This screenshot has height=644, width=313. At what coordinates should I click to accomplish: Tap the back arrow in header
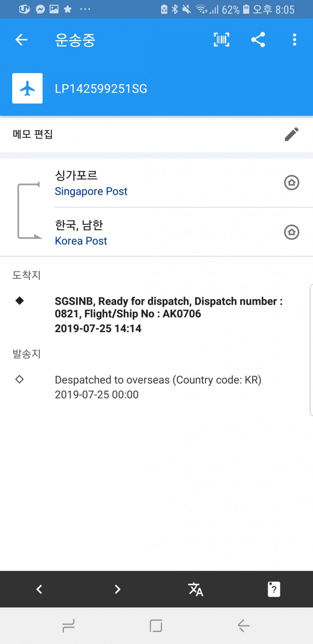21,39
